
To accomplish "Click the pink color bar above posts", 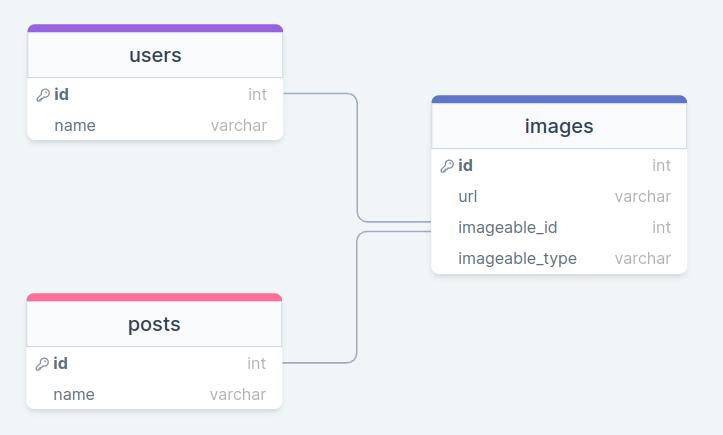I will (154, 297).
